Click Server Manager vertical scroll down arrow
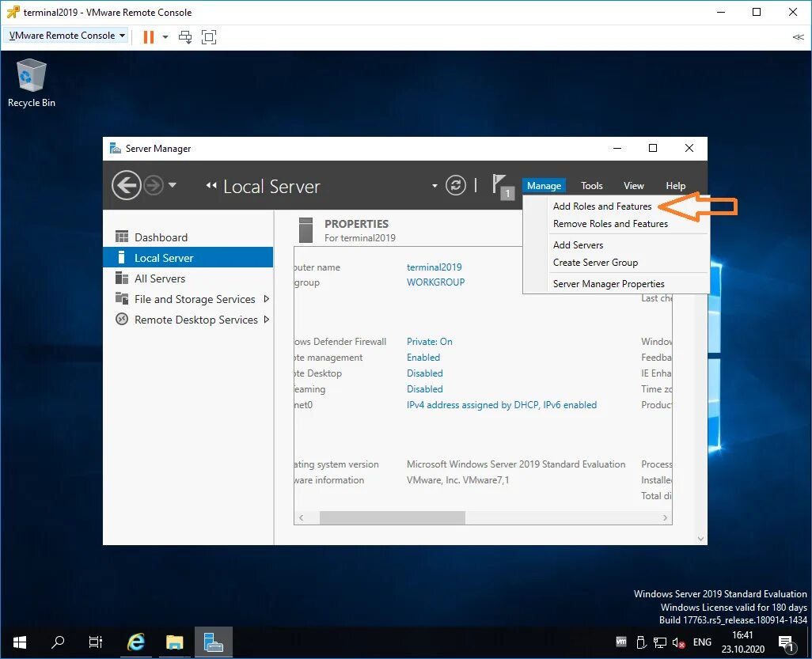This screenshot has width=812, height=659. tap(700, 539)
